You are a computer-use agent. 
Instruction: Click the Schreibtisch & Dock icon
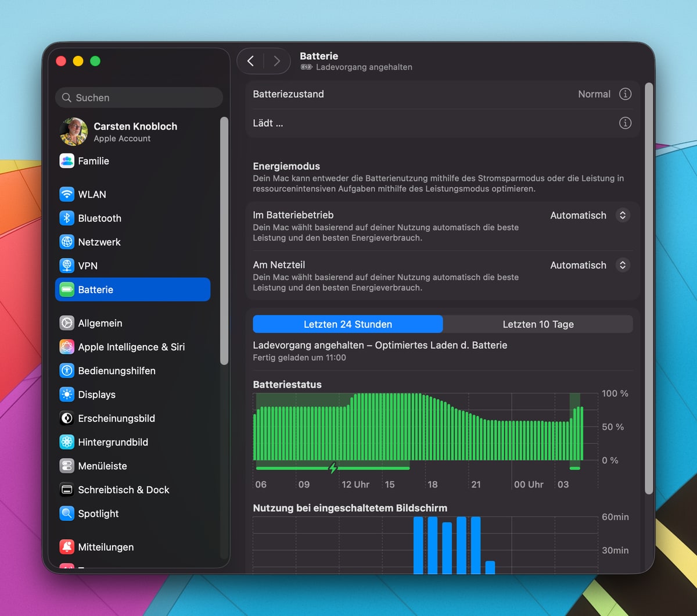pyautogui.click(x=67, y=490)
